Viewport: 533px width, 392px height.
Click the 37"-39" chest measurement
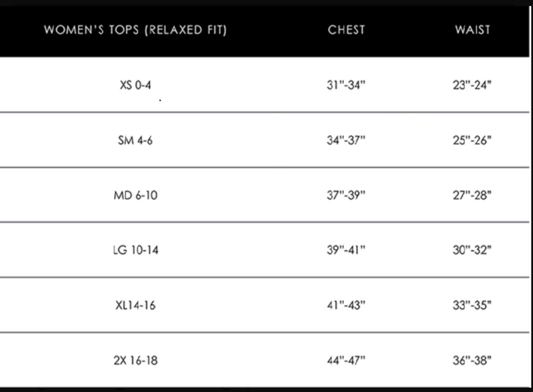(346, 195)
